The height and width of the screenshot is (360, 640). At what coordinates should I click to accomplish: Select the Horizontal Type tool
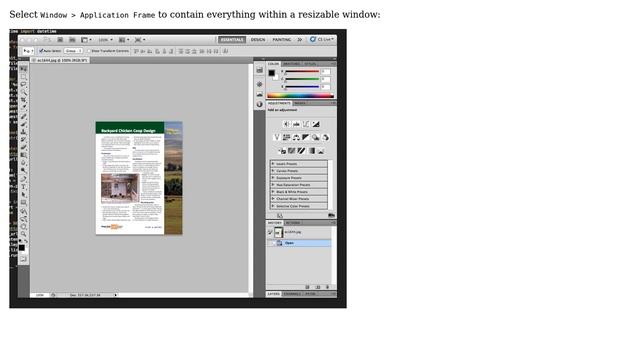coord(24,187)
